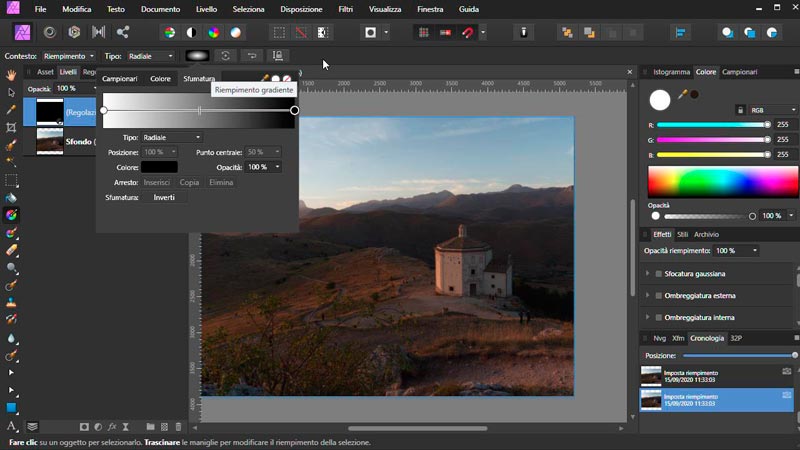
Task: Toggle the Maintain aspect ratio context icon
Action: (278, 56)
